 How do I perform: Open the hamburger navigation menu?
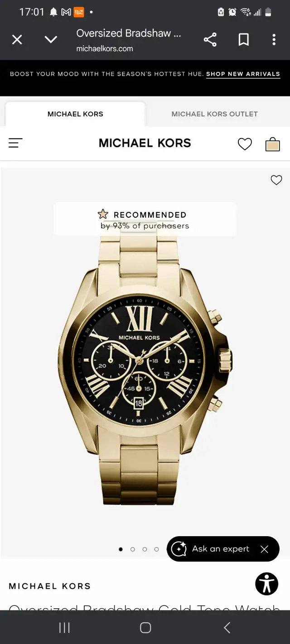click(x=15, y=144)
